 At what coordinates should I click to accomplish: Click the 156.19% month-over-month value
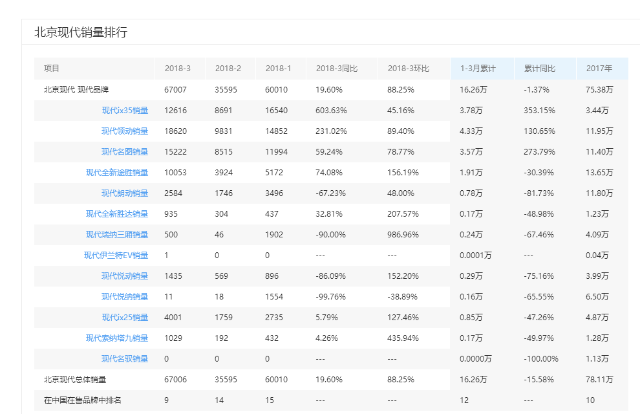403,172
